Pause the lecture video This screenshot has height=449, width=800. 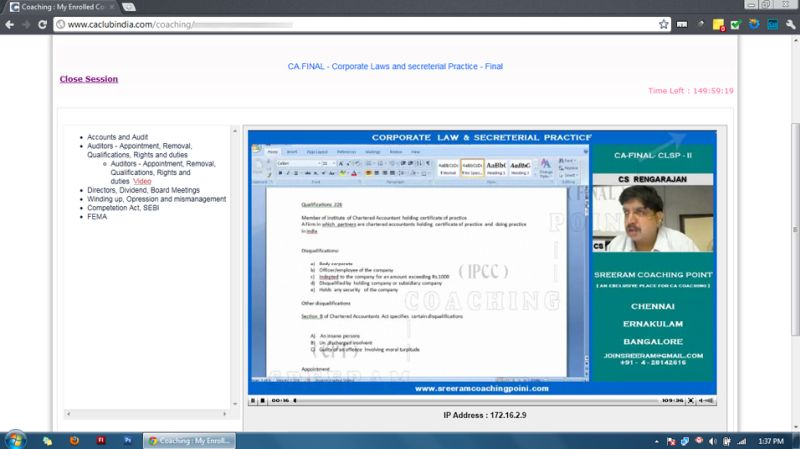pyautogui.click(x=253, y=400)
